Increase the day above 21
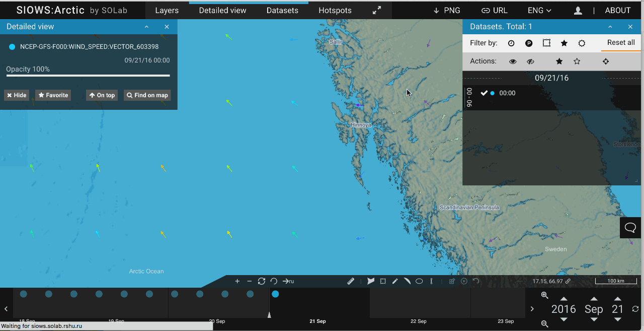644x331 pixels. click(618, 299)
